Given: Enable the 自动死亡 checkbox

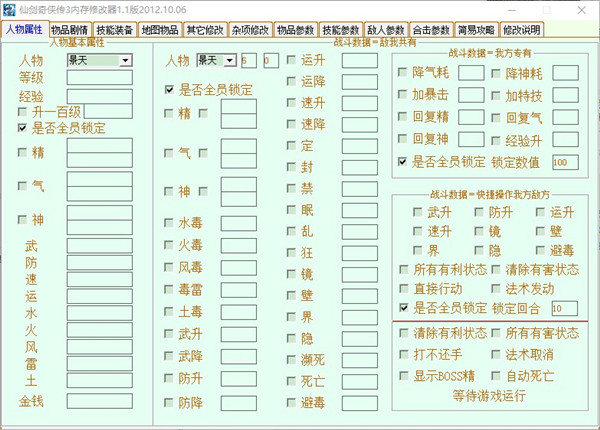Looking at the screenshot, I should click(496, 376).
